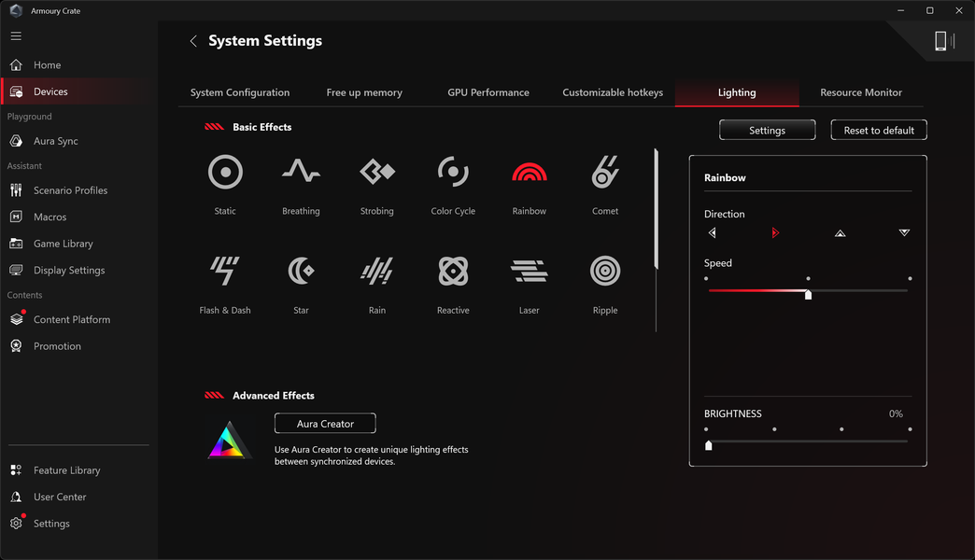Switch to Free up memory tab

tap(364, 92)
